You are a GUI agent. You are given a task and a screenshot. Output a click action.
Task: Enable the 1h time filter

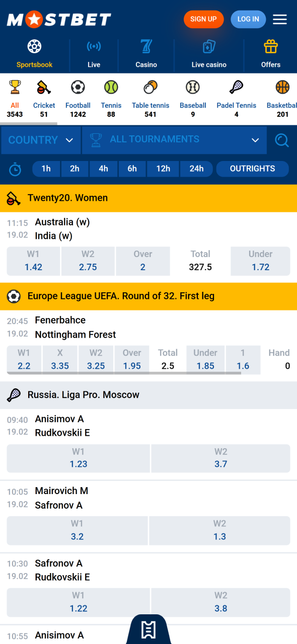tap(46, 169)
